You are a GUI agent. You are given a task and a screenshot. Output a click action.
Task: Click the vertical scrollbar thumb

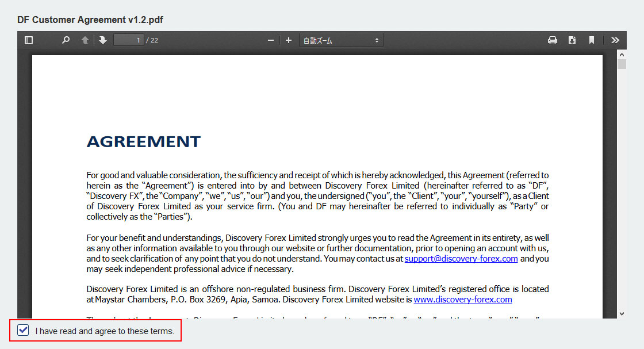coord(622,64)
